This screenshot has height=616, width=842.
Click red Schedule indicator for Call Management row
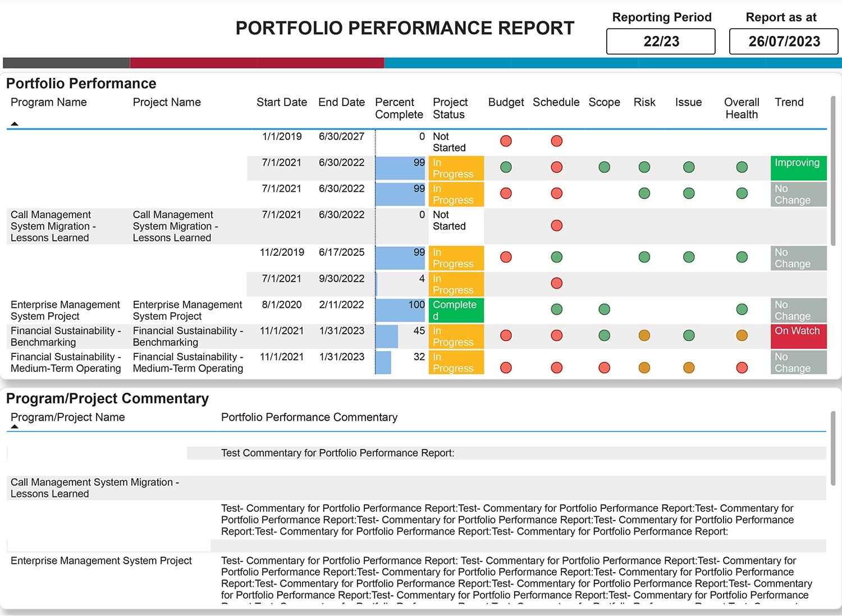[x=556, y=226]
